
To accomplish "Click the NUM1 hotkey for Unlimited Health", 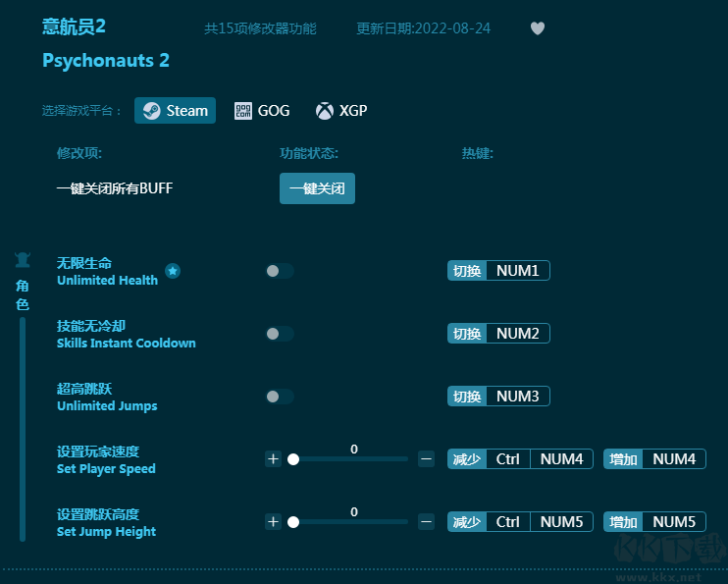I will (x=517, y=271).
